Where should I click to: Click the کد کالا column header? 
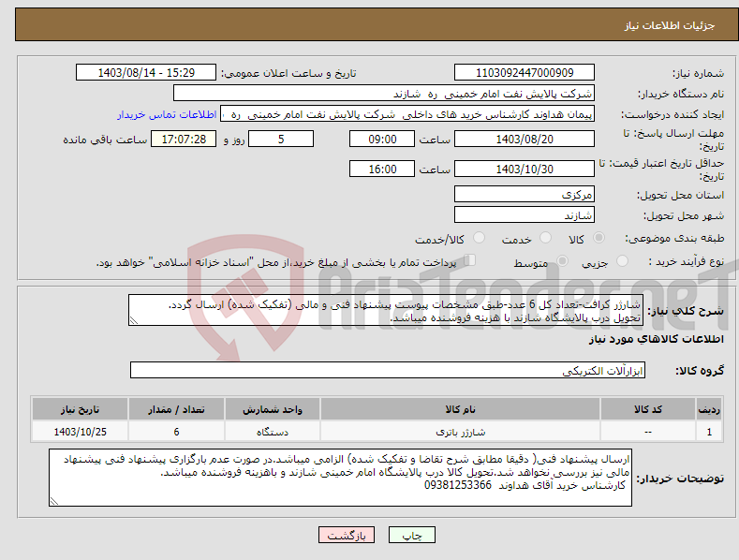pyautogui.click(x=648, y=409)
